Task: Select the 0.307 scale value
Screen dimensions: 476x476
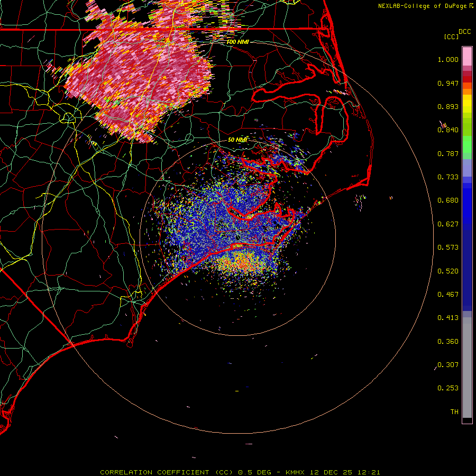Action: coord(448,365)
